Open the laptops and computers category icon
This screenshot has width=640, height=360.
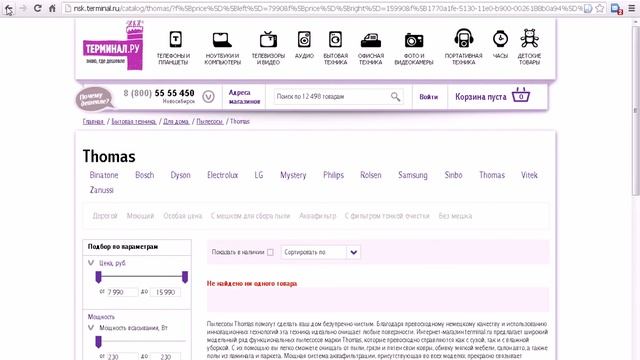[x=222, y=40]
